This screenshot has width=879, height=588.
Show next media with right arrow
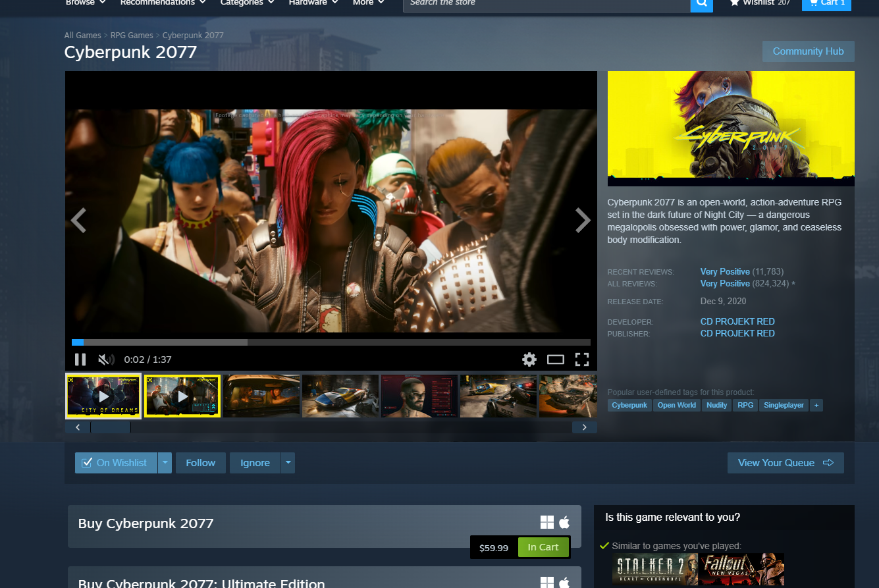pos(583,221)
